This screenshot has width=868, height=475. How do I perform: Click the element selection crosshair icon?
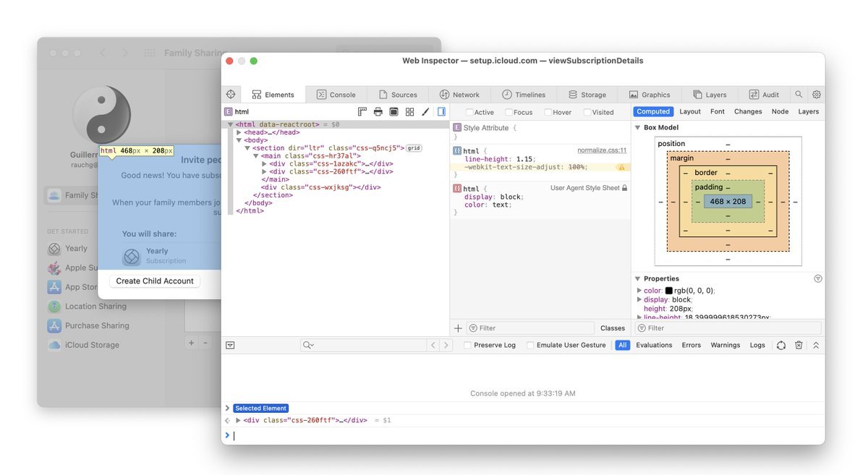[231, 95]
